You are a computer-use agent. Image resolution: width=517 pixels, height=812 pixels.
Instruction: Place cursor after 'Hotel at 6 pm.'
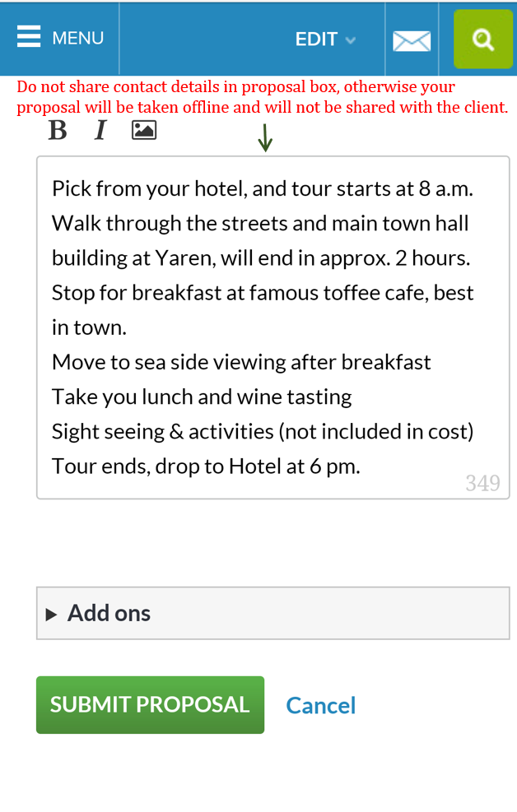pos(362,466)
